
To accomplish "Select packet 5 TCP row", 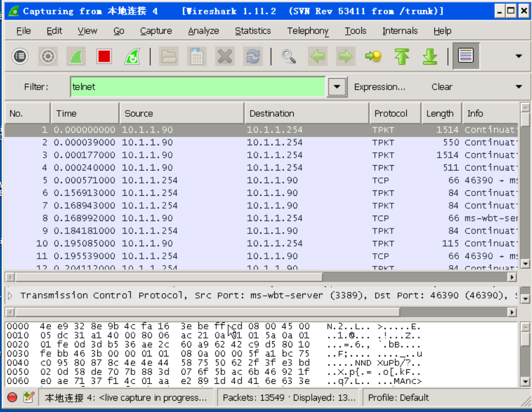I will (261, 180).
